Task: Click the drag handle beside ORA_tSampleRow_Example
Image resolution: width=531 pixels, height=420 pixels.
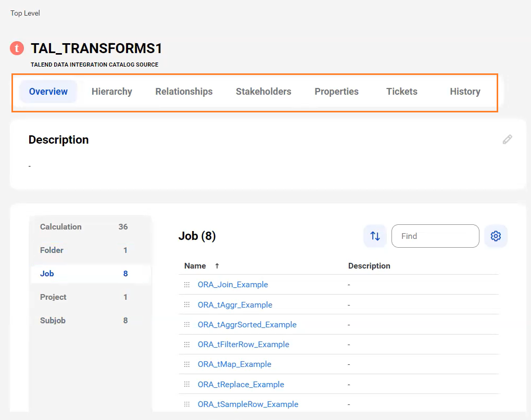Action: pos(186,404)
